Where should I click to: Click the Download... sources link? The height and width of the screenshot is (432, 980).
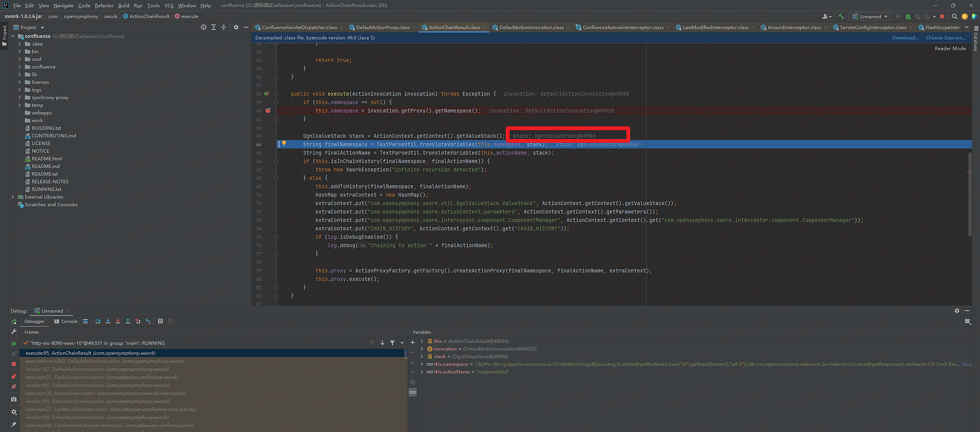click(905, 37)
